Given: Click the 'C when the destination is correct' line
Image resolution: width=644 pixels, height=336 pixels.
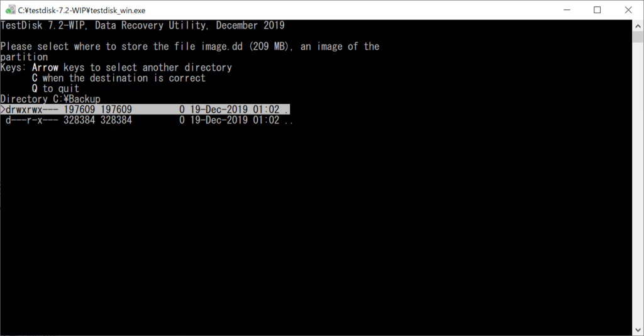Looking at the screenshot, I should click(x=119, y=78).
